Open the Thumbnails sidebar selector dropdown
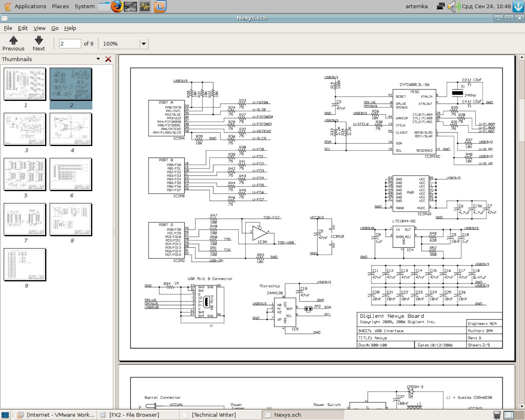This screenshot has height=420, width=525. point(98,59)
